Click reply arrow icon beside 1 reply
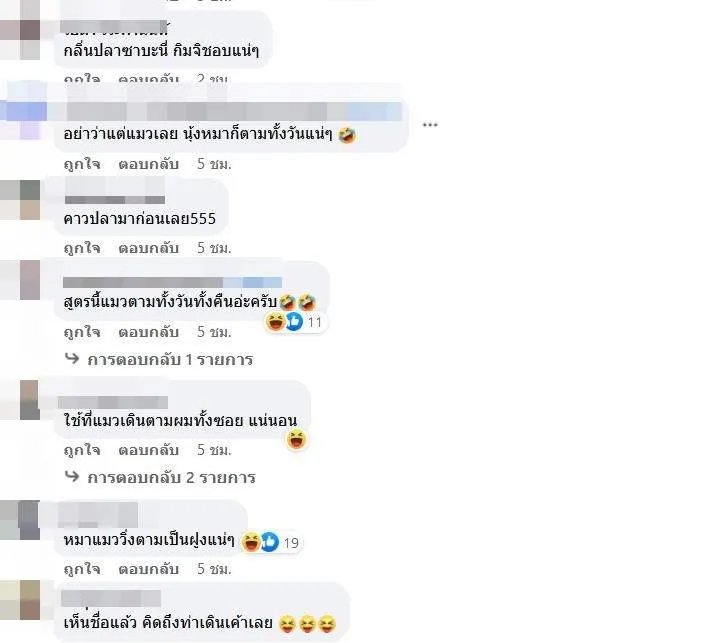This screenshot has height=643, width=706. (x=72, y=358)
